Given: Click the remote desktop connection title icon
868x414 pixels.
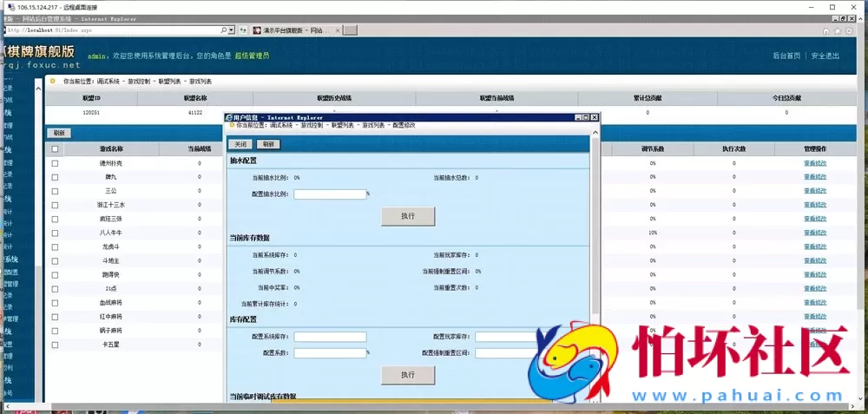Looking at the screenshot, I should (10, 7).
